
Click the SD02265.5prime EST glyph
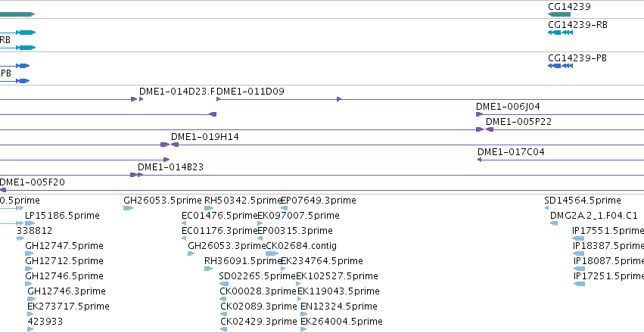224,284
